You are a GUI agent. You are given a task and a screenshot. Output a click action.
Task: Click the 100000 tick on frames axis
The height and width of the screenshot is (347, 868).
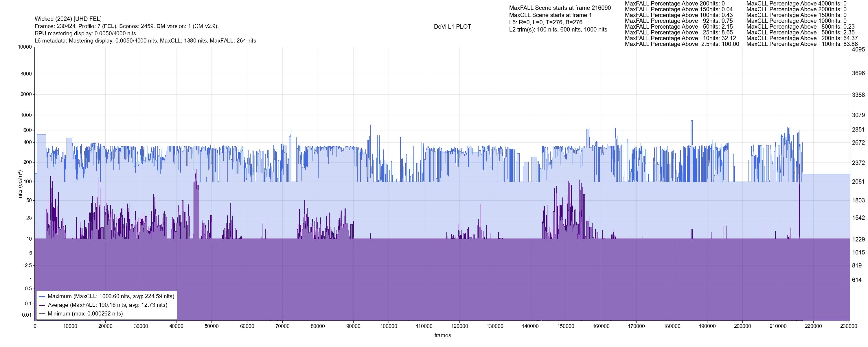(x=389, y=326)
